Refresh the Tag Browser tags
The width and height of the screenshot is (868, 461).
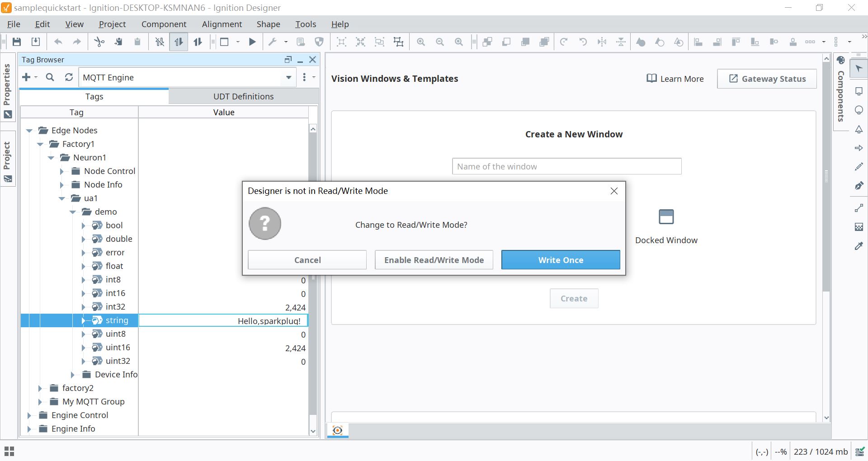pyautogui.click(x=69, y=77)
